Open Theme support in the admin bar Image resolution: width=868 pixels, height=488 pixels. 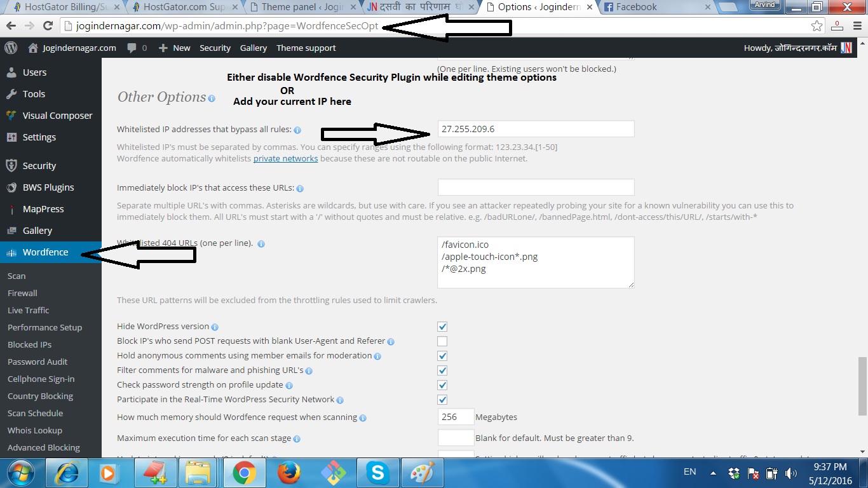[x=306, y=48]
